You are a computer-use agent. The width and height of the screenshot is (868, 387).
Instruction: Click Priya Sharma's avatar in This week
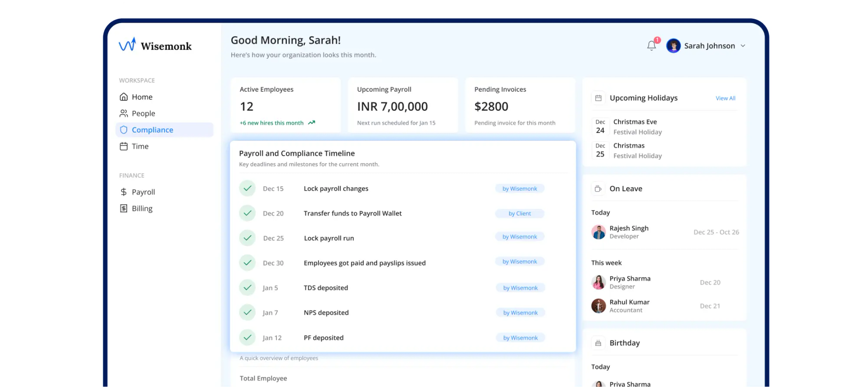click(x=598, y=282)
